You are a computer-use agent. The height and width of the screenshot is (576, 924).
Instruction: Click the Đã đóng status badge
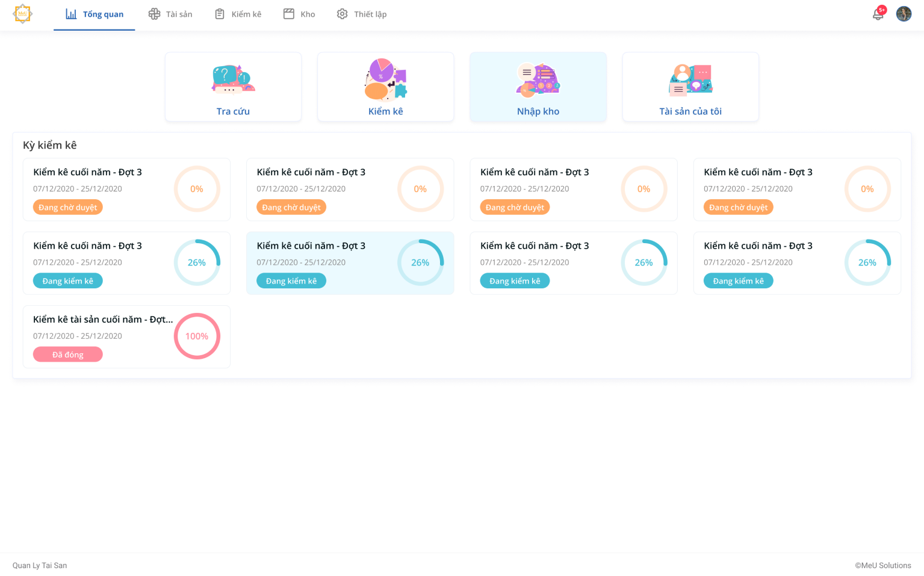[x=67, y=355]
